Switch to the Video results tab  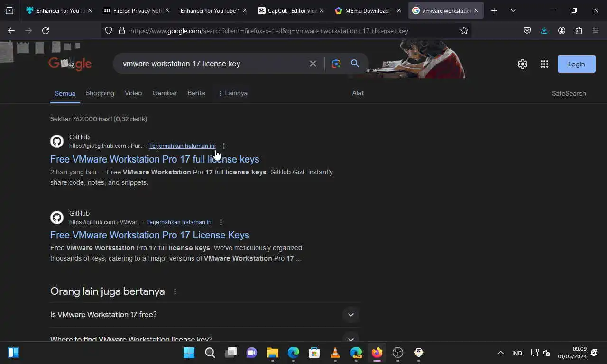pyautogui.click(x=133, y=93)
